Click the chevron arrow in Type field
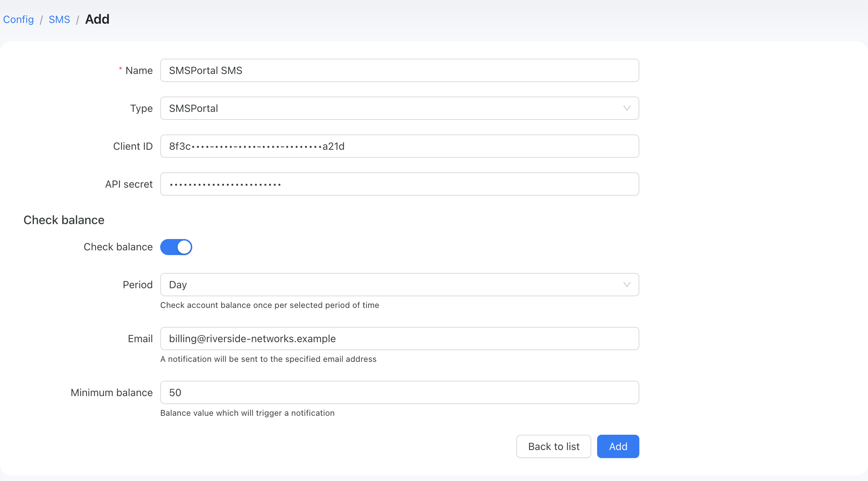Image resolution: width=868 pixels, height=481 pixels. (627, 108)
